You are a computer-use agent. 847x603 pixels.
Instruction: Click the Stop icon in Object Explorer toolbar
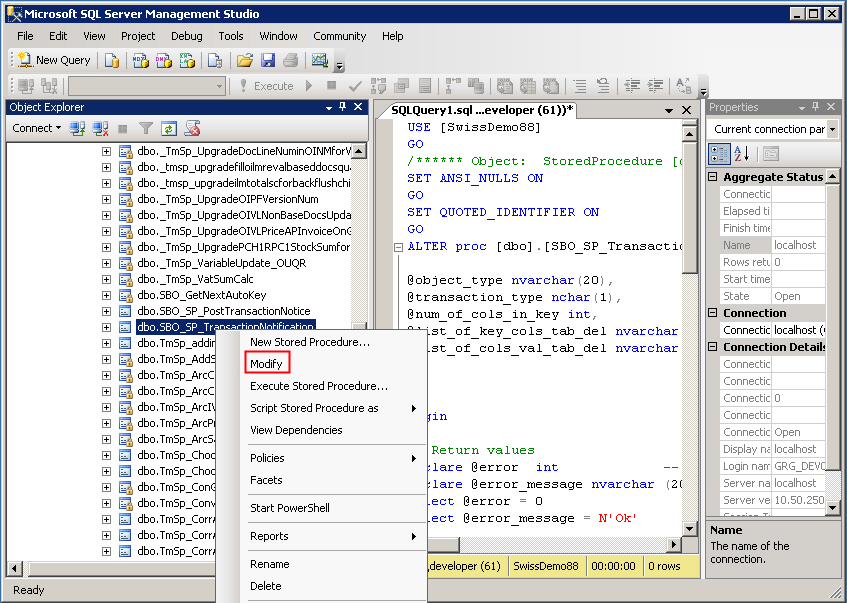coord(123,129)
